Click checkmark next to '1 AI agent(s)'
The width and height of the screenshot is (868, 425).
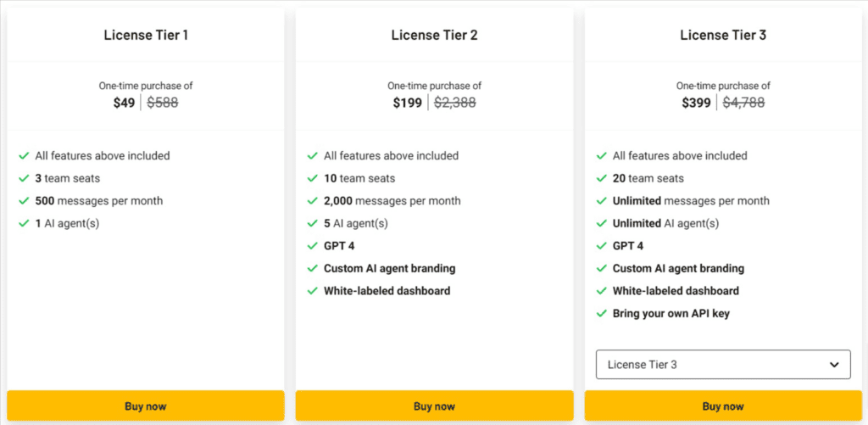(24, 224)
